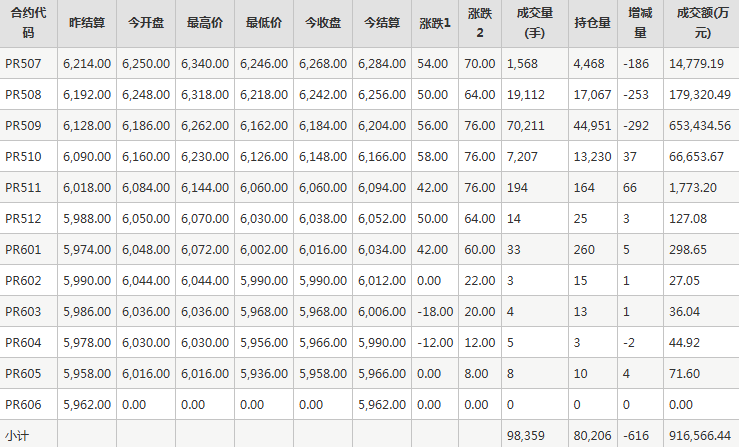Click PR511 turnover 1,773.20
The width and height of the screenshot is (739, 447).
click(x=692, y=188)
